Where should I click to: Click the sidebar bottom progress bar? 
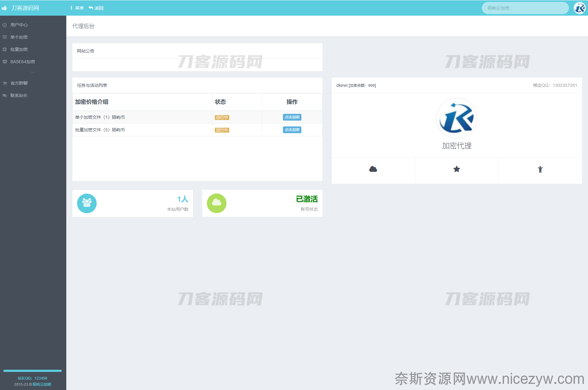point(33,371)
